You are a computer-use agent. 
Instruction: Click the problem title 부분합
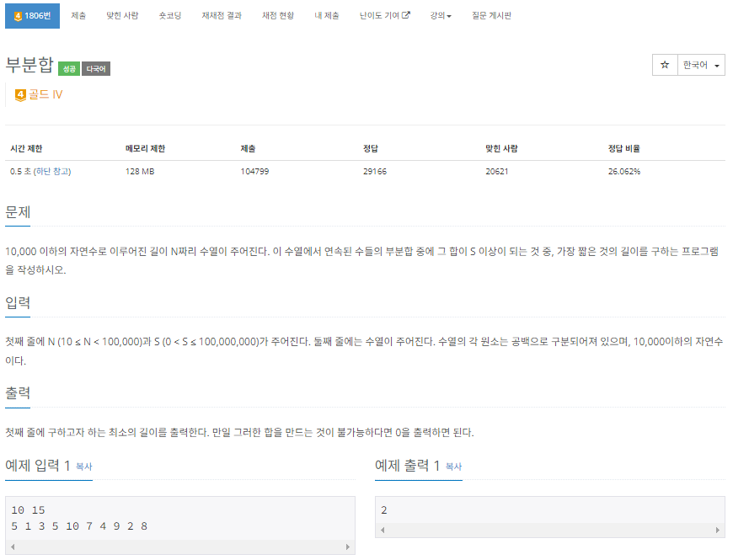29,65
